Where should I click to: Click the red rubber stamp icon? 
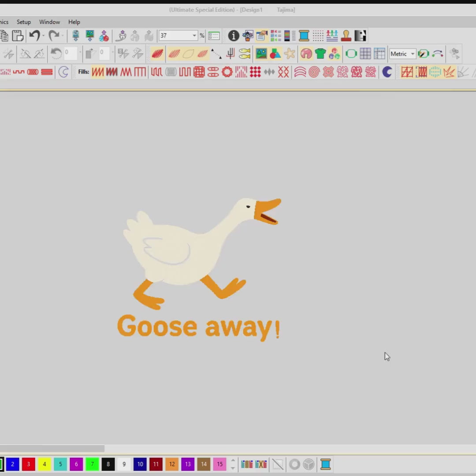[346, 36]
